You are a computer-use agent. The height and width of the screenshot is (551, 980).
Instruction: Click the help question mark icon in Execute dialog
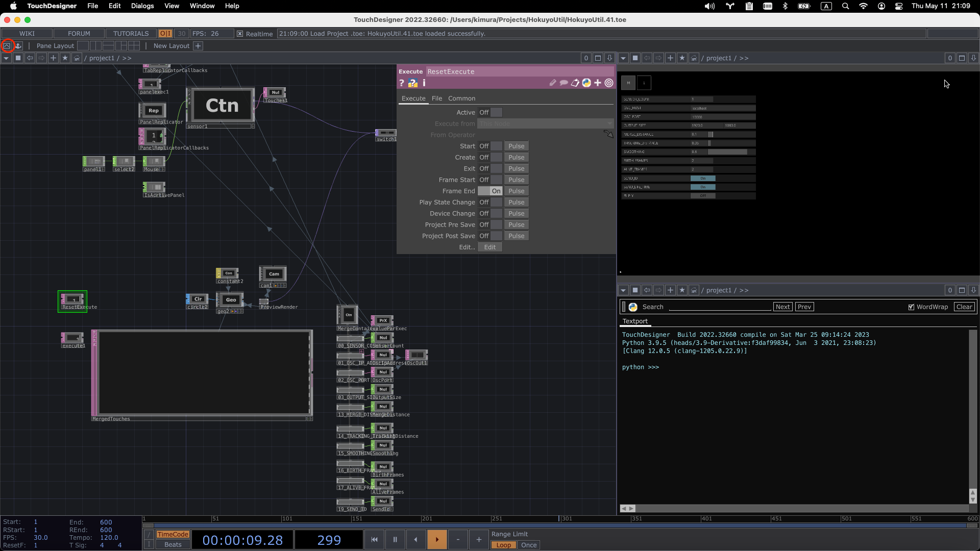402,83
